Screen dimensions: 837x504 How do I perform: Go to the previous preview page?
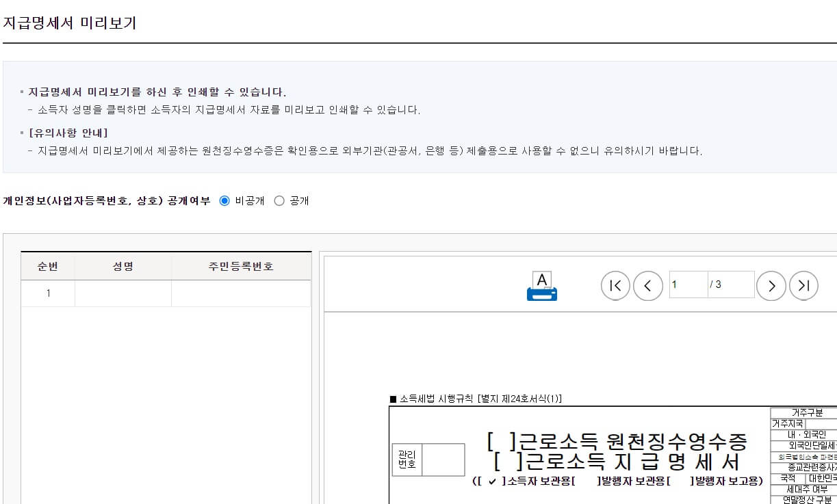647,286
